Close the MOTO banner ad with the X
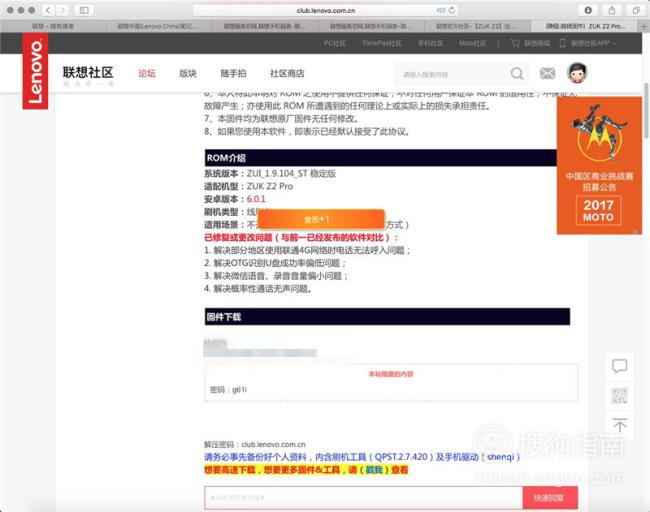650x512 pixels. (635, 231)
